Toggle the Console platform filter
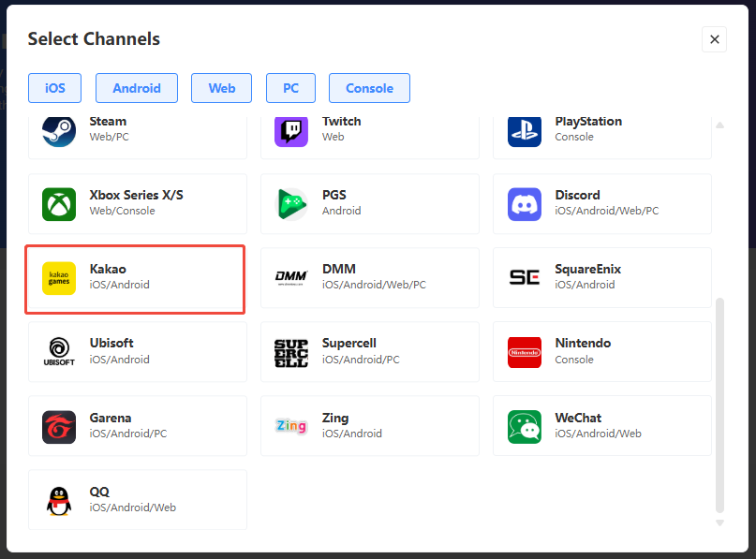The image size is (756, 559). [x=369, y=88]
